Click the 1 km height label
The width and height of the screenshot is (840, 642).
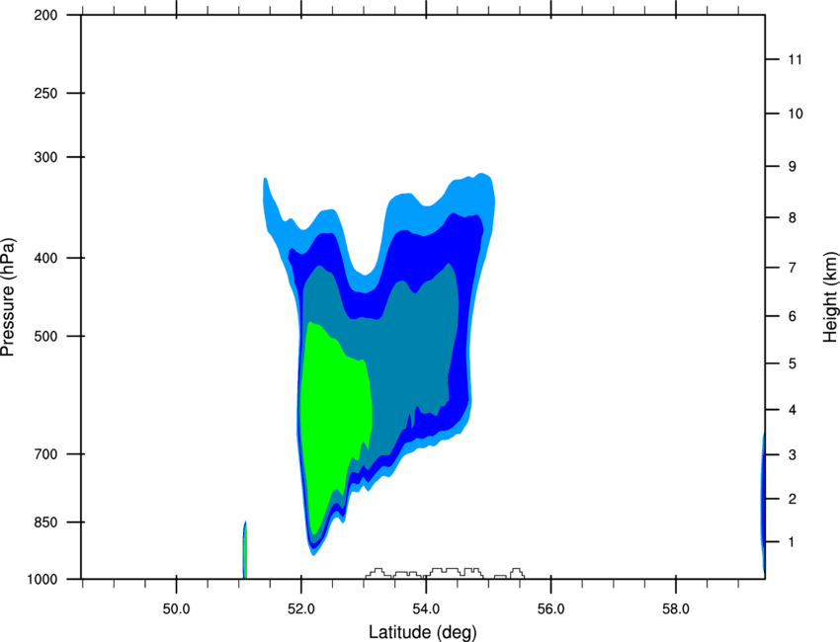click(792, 542)
